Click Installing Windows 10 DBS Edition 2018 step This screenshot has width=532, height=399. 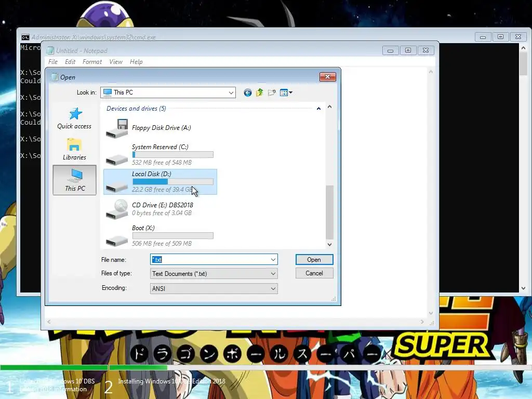tap(171, 381)
